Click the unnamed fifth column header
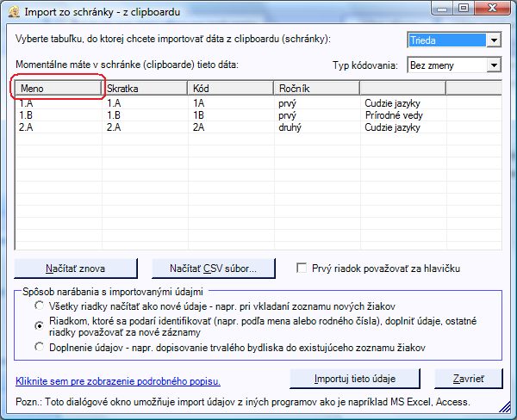This screenshot has height=420, width=517. [403, 89]
